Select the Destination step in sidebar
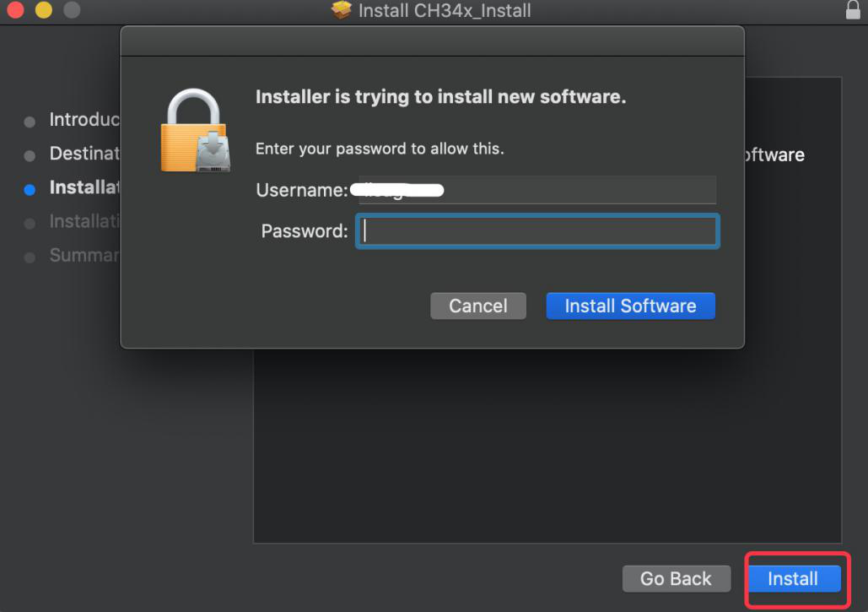This screenshot has width=868, height=612. 84,154
